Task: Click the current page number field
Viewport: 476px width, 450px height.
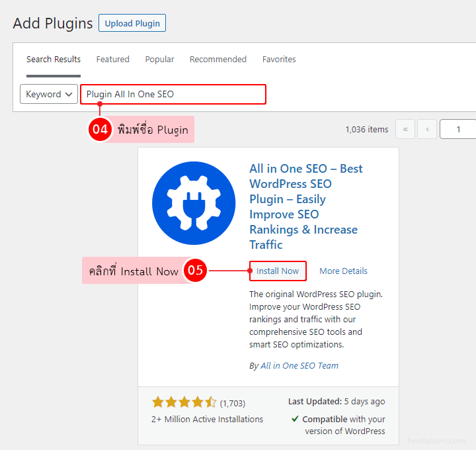Action: point(458,130)
